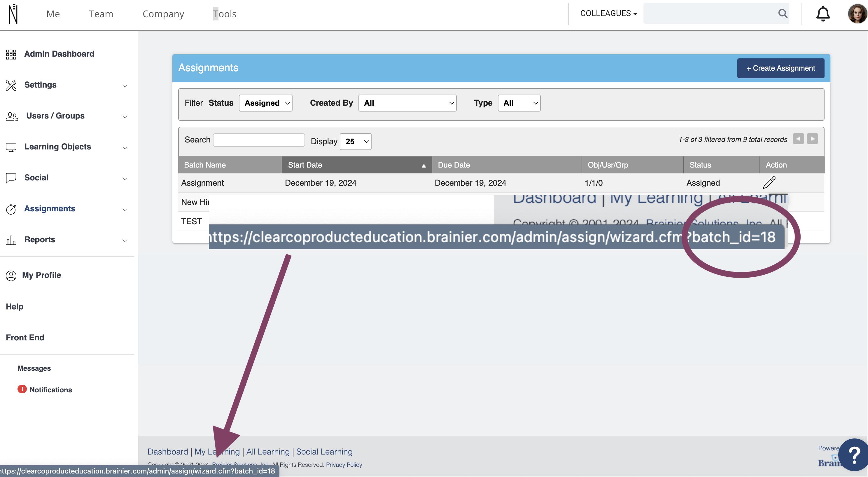Viewport: 868px width, 477px height.
Task: Open the user profile avatar
Action: pos(857,14)
